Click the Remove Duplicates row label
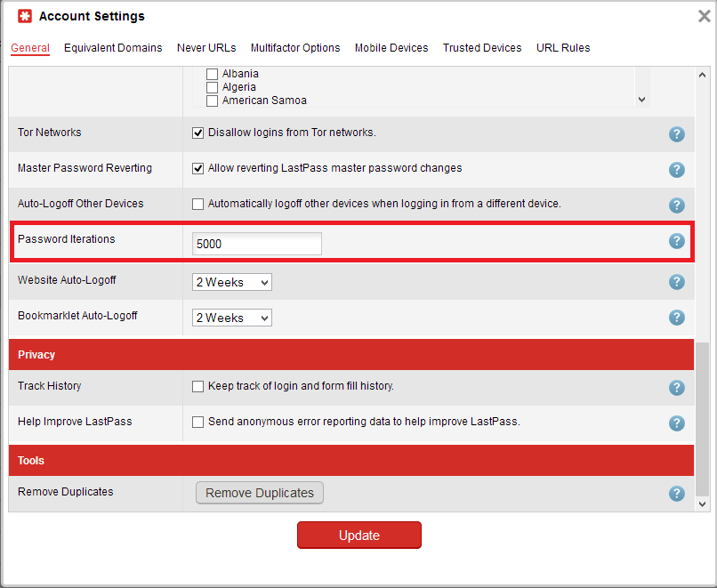This screenshot has width=717, height=588. click(66, 492)
